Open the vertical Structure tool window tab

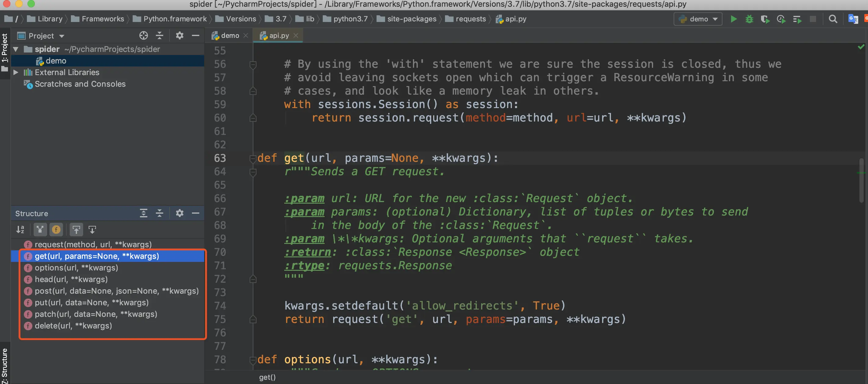click(5, 365)
